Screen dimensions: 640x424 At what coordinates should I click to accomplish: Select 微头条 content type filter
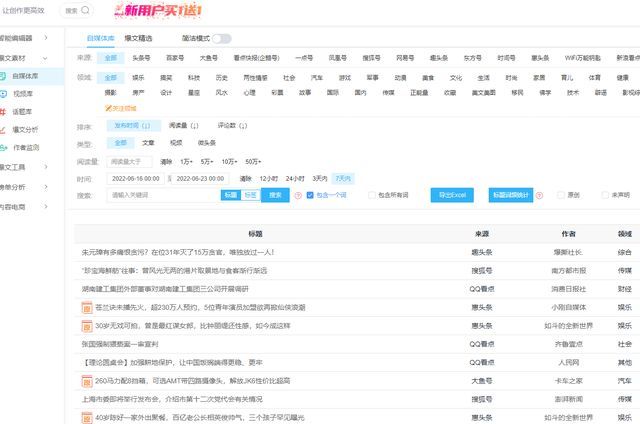pyautogui.click(x=207, y=143)
